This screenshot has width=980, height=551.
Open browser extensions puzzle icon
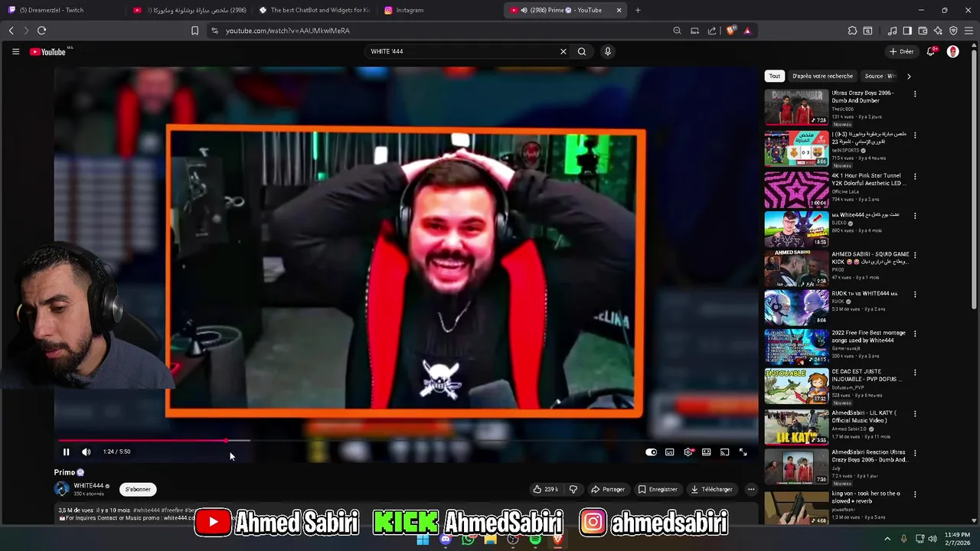852,31
